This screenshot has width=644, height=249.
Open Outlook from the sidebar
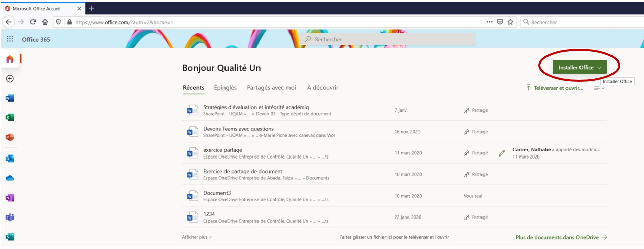coord(10,158)
